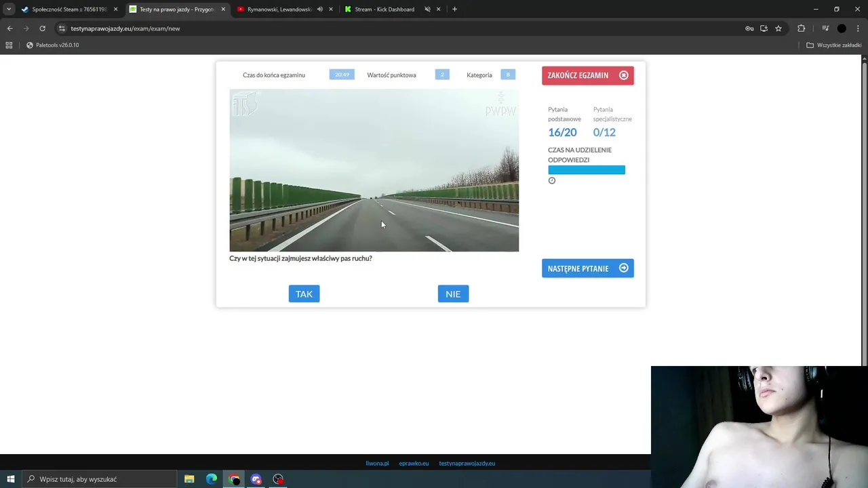Click the install app icon in address bar
The width and height of the screenshot is (868, 488).
pos(764,28)
